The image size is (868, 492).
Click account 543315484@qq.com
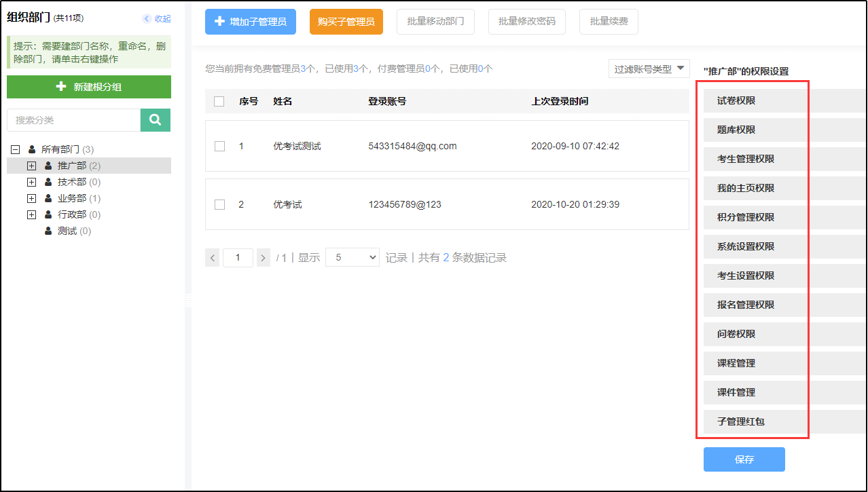pos(412,146)
